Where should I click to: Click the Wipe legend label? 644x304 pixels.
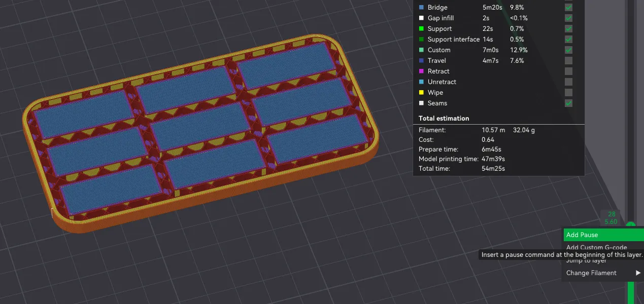click(x=435, y=93)
